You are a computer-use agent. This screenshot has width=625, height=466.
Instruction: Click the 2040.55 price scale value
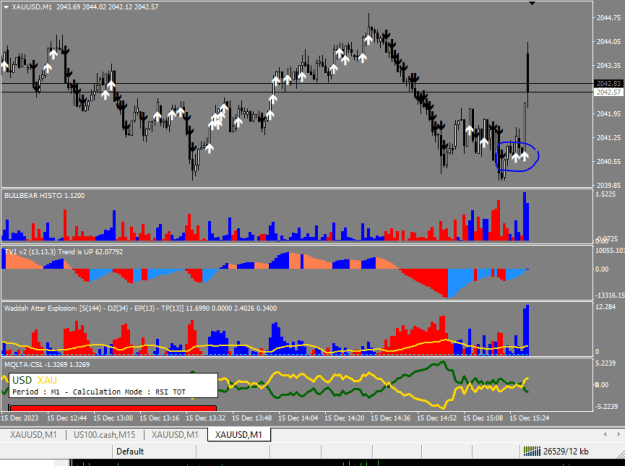609,161
